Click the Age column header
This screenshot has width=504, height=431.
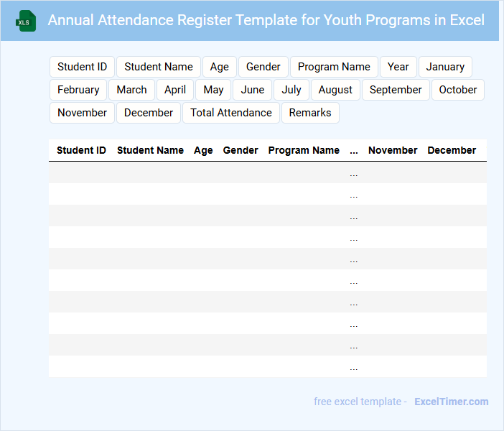[203, 150]
